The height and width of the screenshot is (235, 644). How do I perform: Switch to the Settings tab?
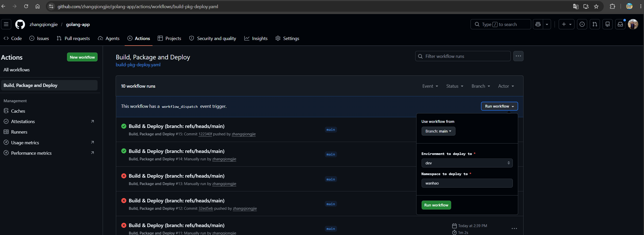pos(287,38)
